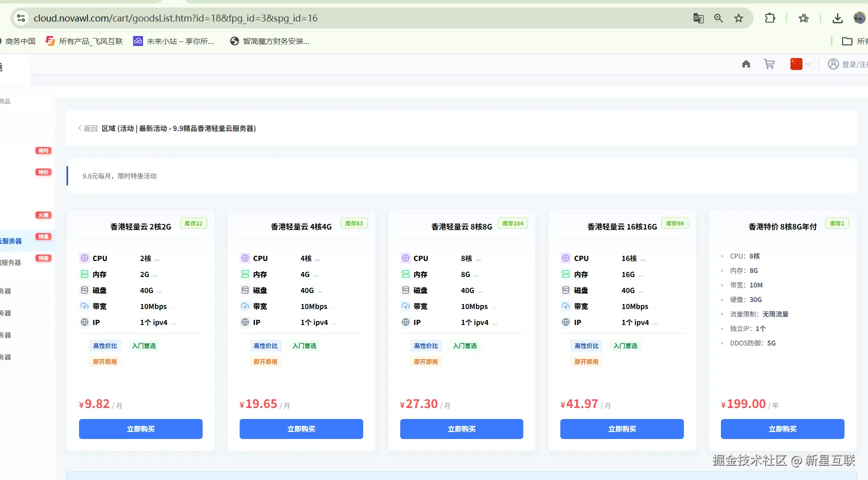Buy the 香港轻量云 2核2G plan
The height and width of the screenshot is (480, 868).
coord(141,429)
